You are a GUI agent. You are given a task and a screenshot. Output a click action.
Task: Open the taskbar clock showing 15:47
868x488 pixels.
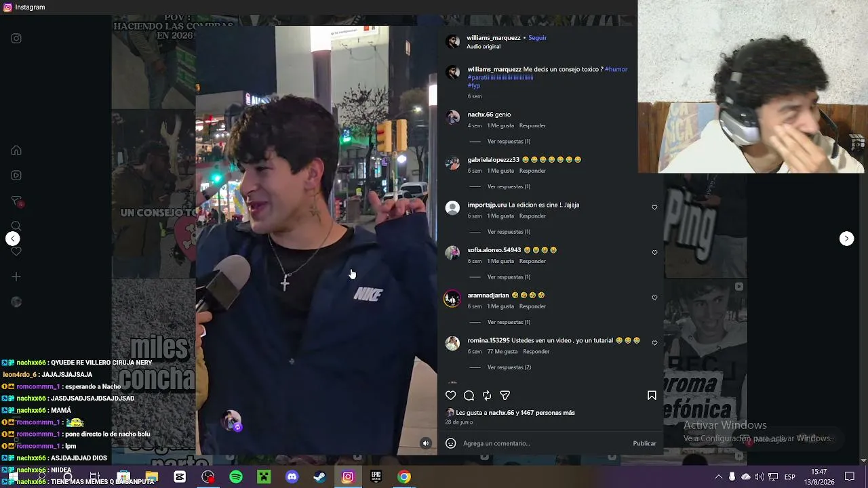819,477
